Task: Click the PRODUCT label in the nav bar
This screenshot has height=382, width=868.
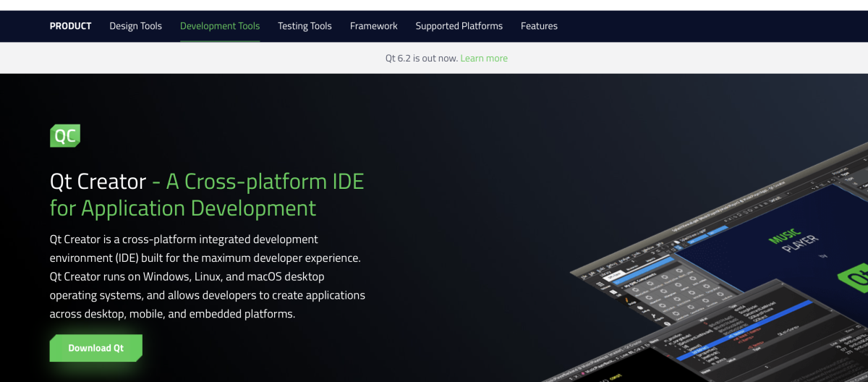Action: [x=70, y=26]
